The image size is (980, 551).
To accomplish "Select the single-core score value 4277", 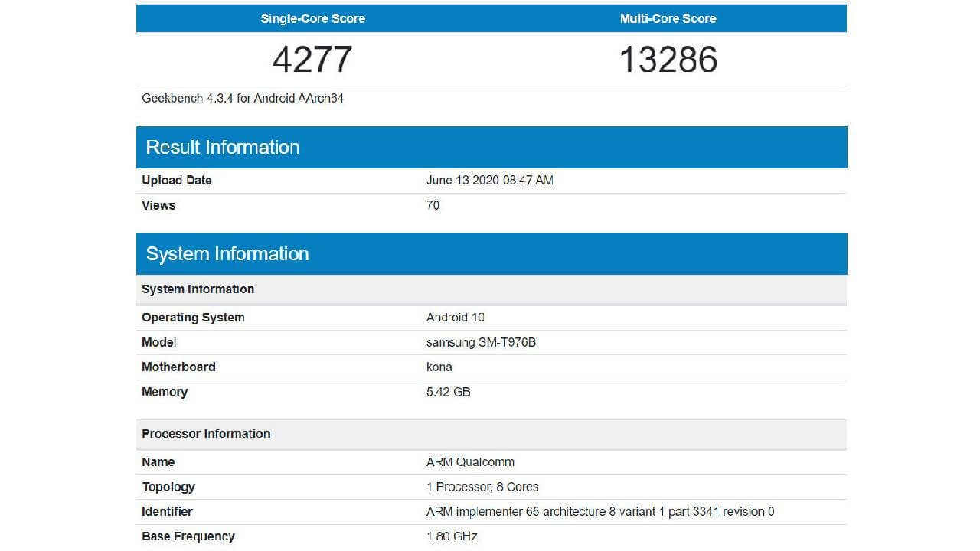I will coord(312,60).
